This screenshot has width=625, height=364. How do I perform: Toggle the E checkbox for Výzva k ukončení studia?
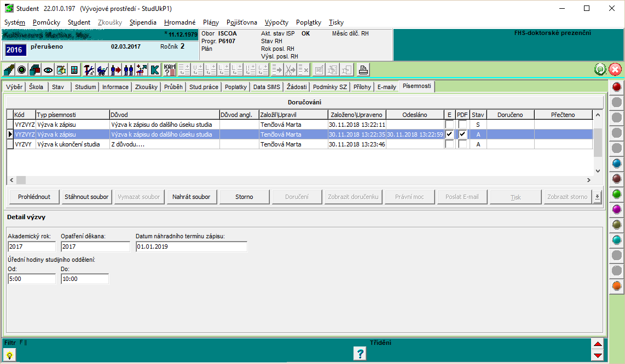point(449,144)
